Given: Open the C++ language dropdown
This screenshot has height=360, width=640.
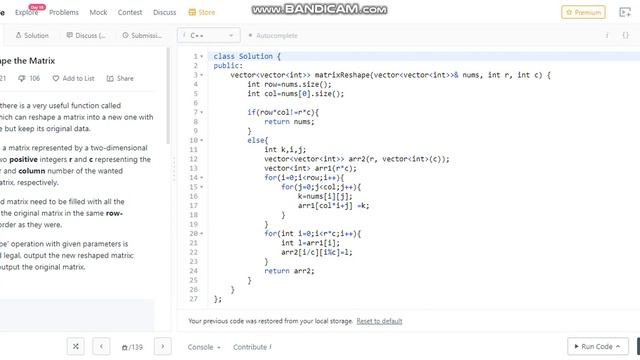Looking at the screenshot, I should click(209, 36).
